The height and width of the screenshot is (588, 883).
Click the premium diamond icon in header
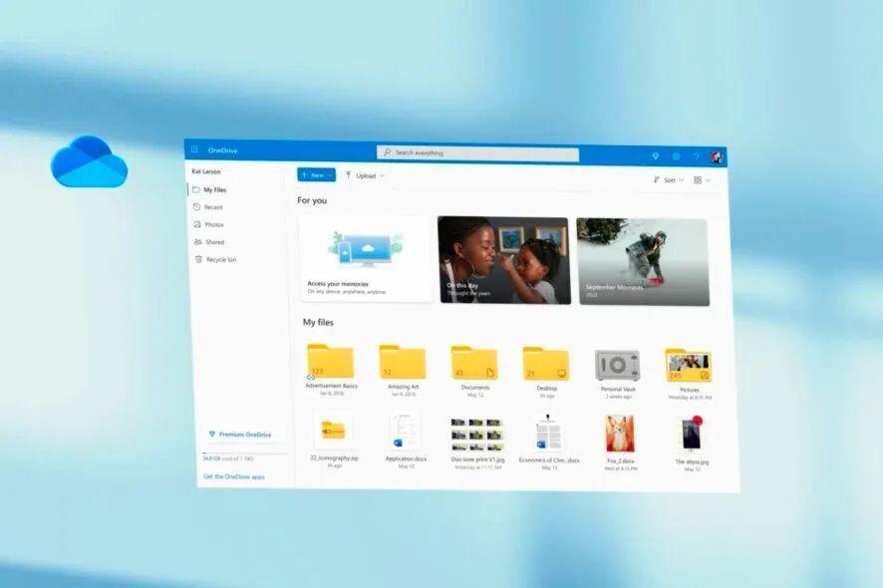655,155
